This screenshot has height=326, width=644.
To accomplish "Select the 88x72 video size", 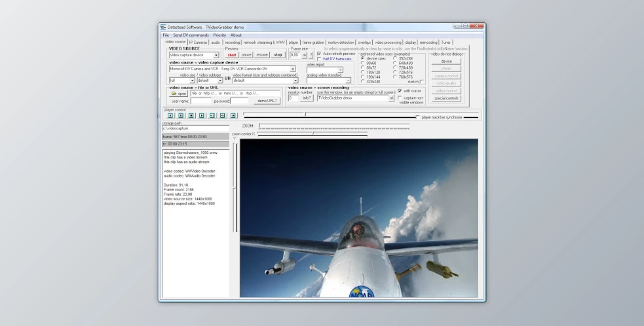I will coord(363,67).
